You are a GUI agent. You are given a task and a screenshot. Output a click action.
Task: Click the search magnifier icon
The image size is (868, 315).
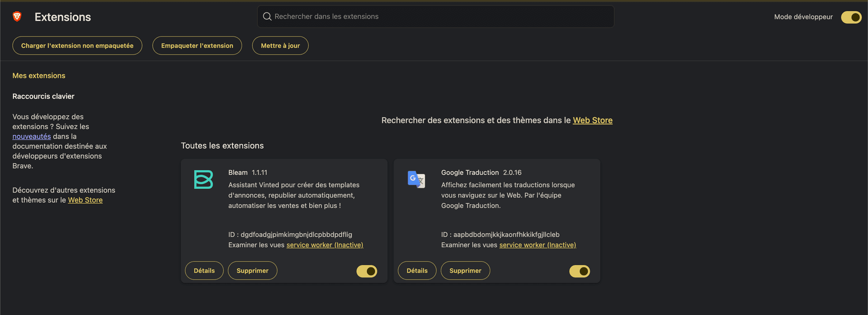tap(267, 17)
